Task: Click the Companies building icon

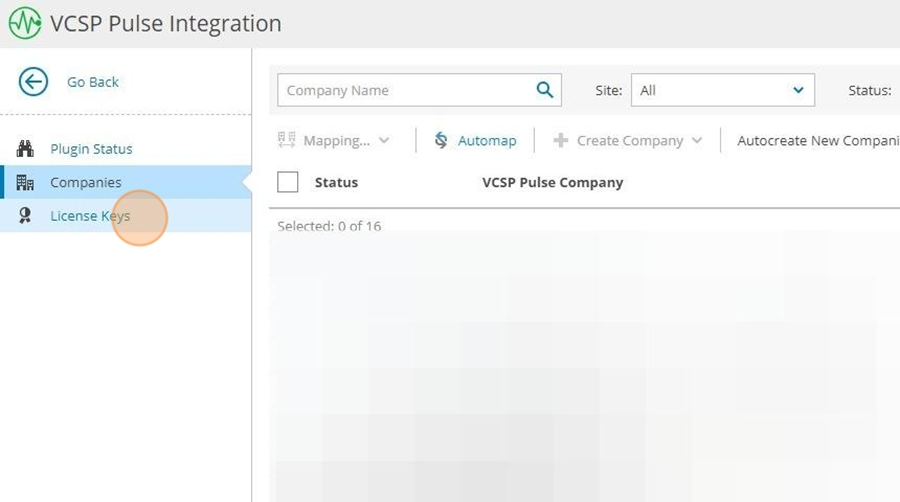Action: point(25,182)
